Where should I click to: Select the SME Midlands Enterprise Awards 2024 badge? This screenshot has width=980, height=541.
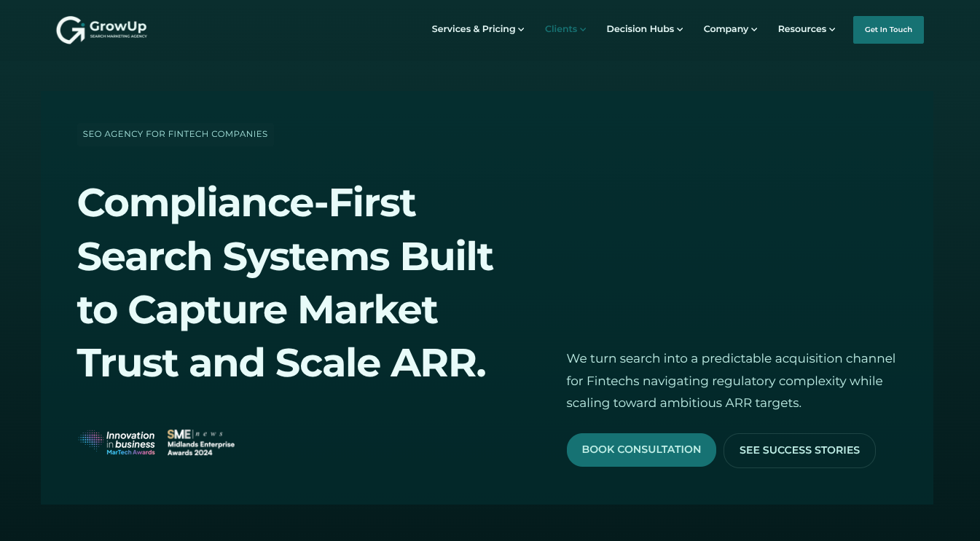coord(200,442)
